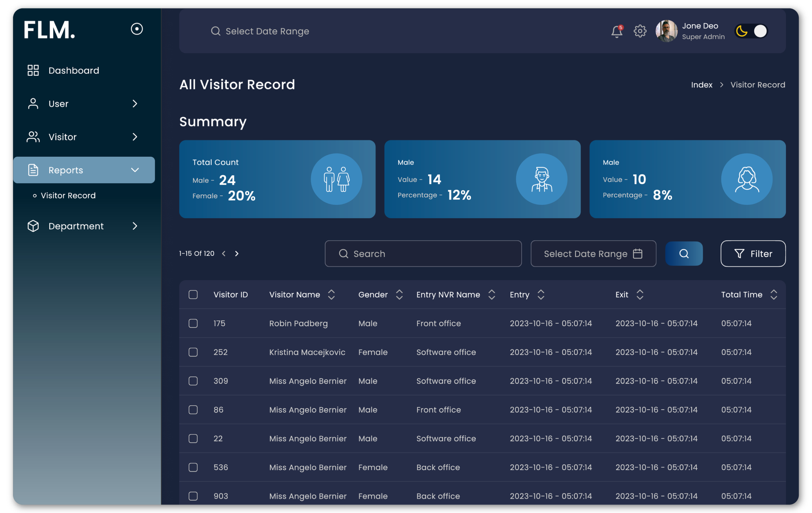Go to previous page of records
Image resolution: width=812 pixels, height=513 pixels.
click(x=223, y=254)
